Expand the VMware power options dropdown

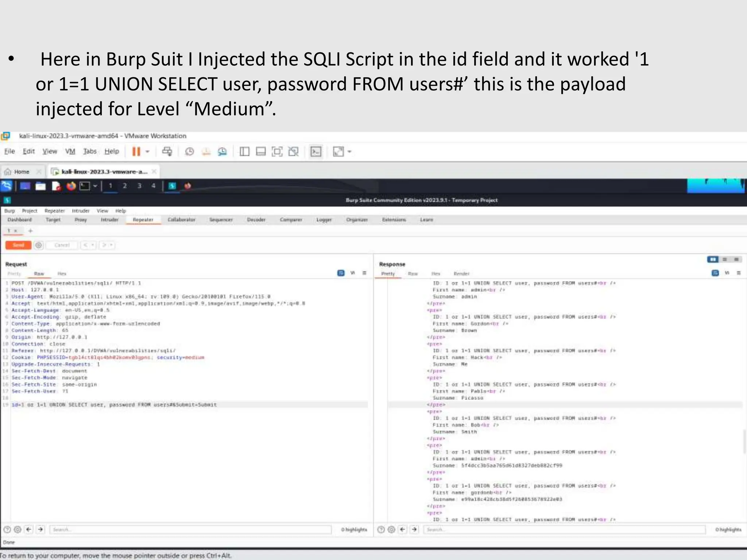point(147,152)
